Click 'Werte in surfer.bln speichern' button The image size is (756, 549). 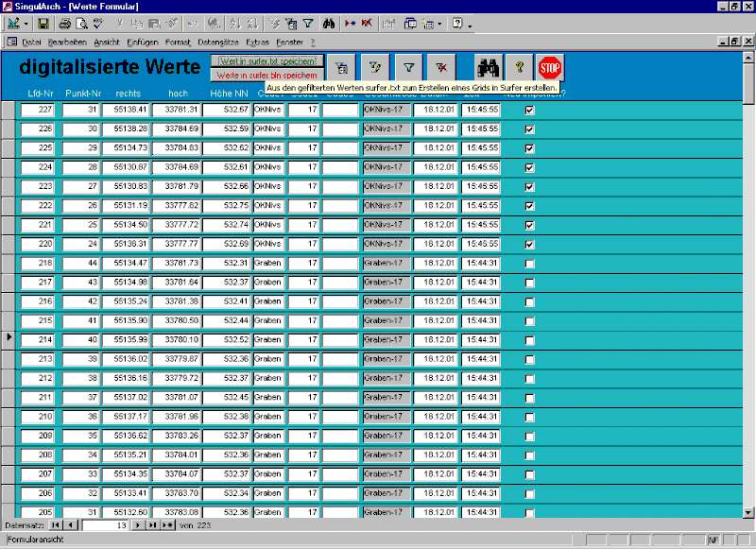click(266, 75)
